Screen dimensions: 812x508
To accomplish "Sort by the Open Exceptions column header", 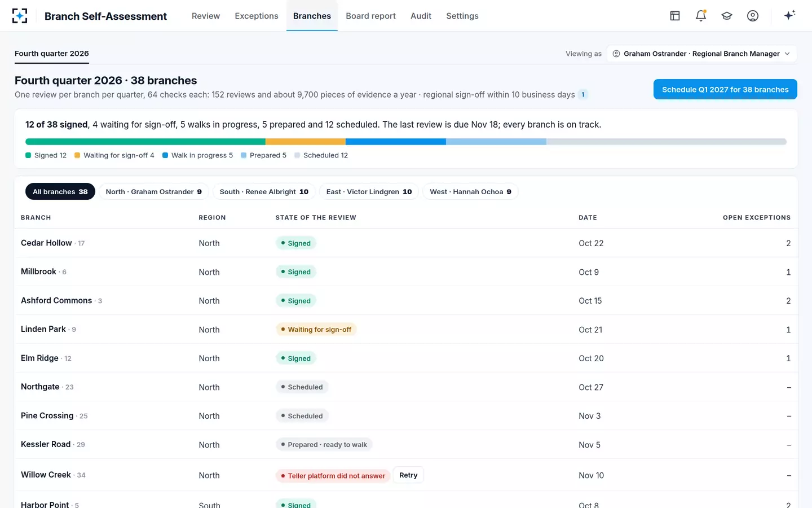I will pos(757,217).
